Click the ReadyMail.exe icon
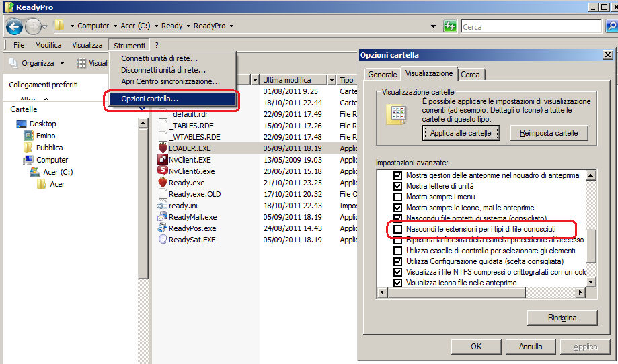618x364 pixels. [x=162, y=217]
